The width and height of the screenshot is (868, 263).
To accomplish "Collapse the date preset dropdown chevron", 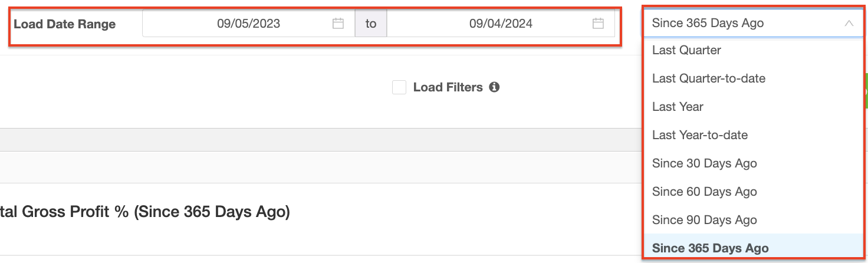I will click(x=849, y=24).
